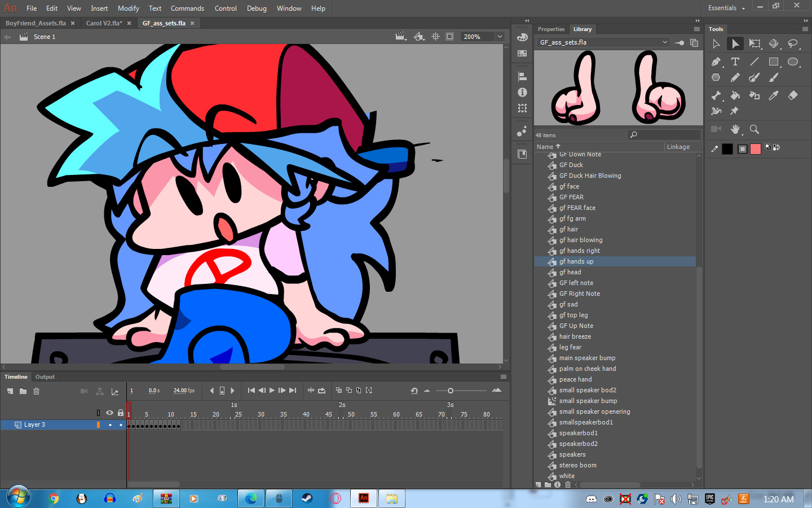
Task: Switch to the Eraser tool
Action: pos(793,95)
